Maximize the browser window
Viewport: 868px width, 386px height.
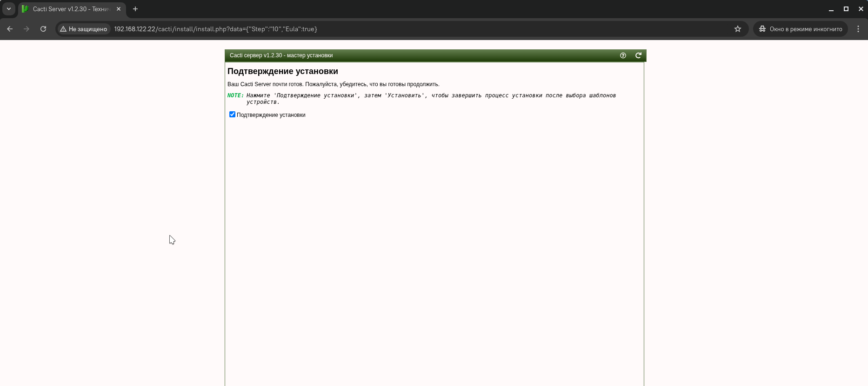[846, 9]
